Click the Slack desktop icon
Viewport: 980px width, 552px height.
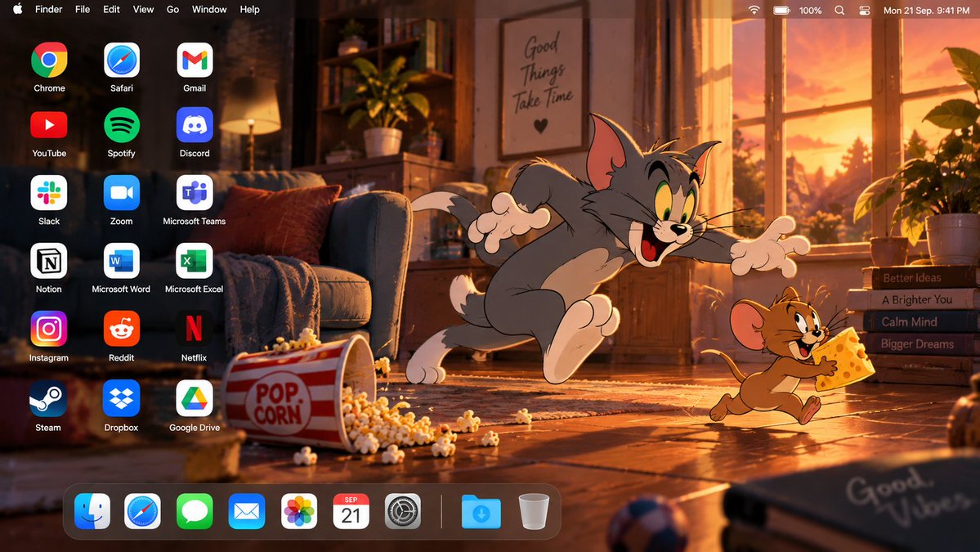coord(49,193)
